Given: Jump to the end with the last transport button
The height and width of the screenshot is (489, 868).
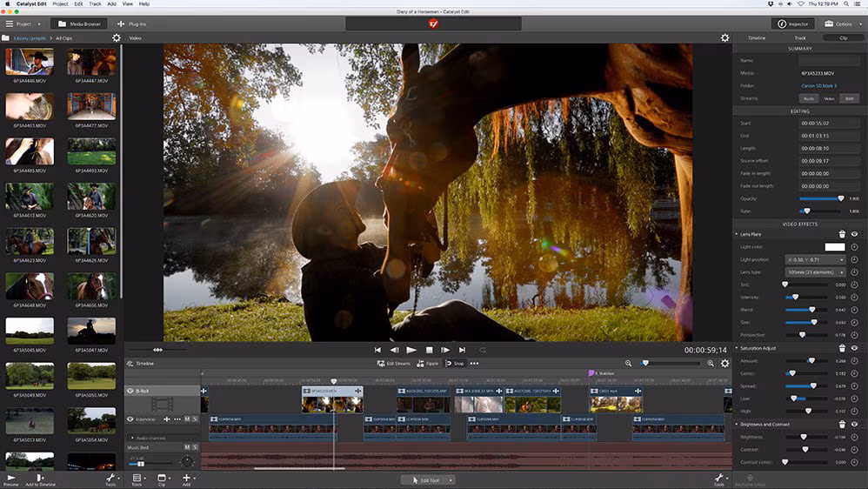Looking at the screenshot, I should point(463,350).
